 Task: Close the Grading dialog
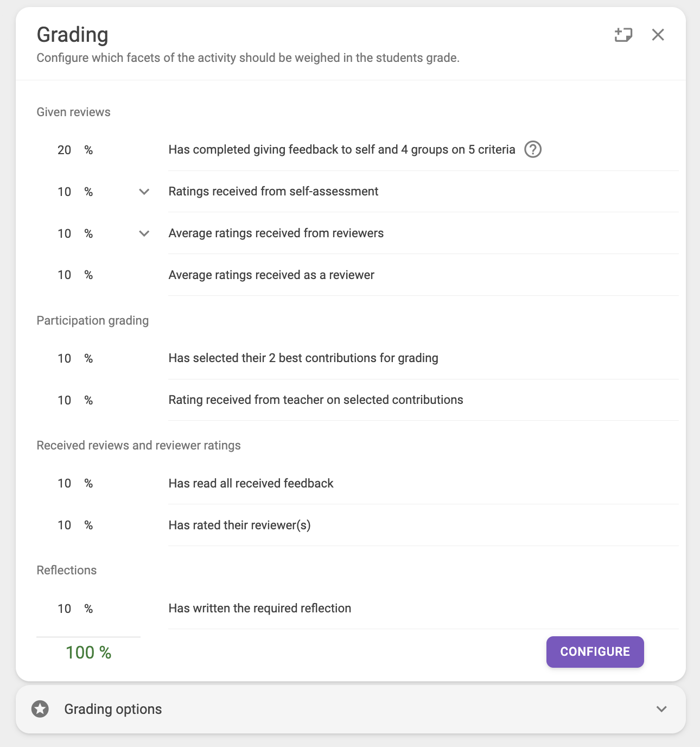click(658, 35)
